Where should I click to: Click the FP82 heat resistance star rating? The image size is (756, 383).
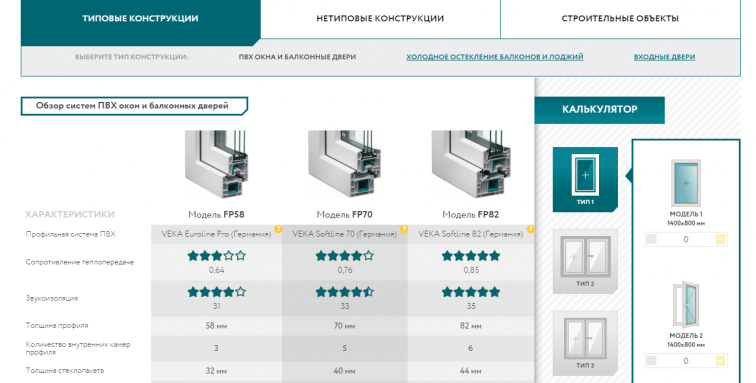pyautogui.click(x=471, y=256)
